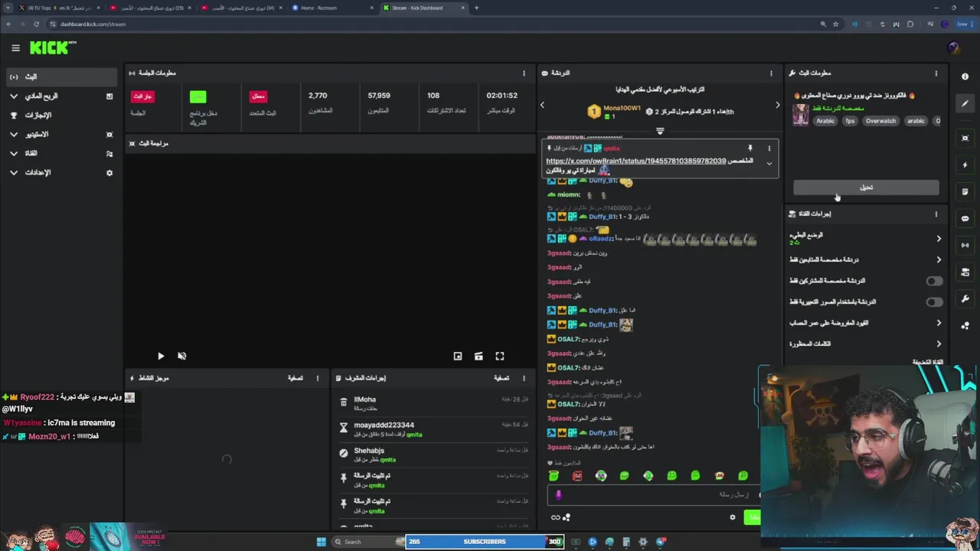Viewport: 980px width, 551px height.
Task: Open the Kick hamburger menu
Action: click(15, 47)
